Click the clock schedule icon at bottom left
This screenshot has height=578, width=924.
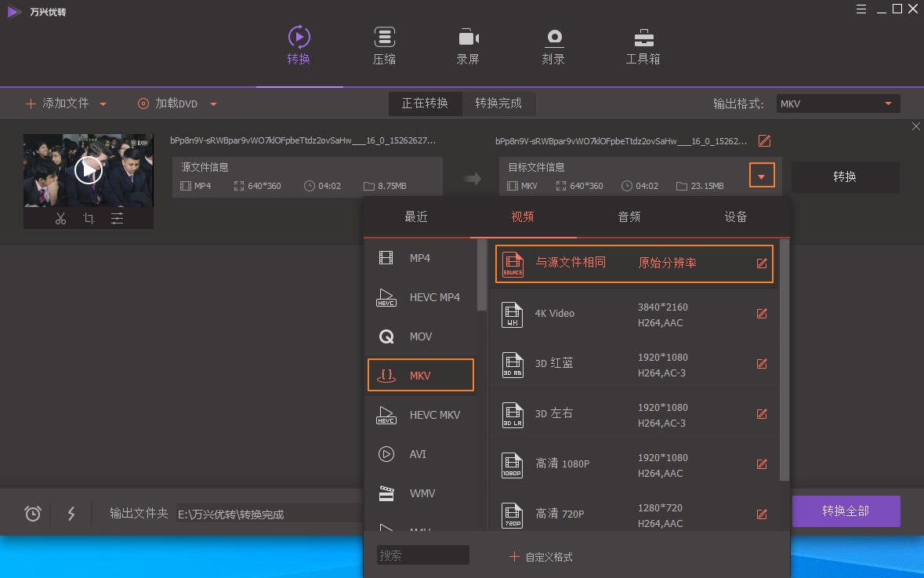coord(32,513)
